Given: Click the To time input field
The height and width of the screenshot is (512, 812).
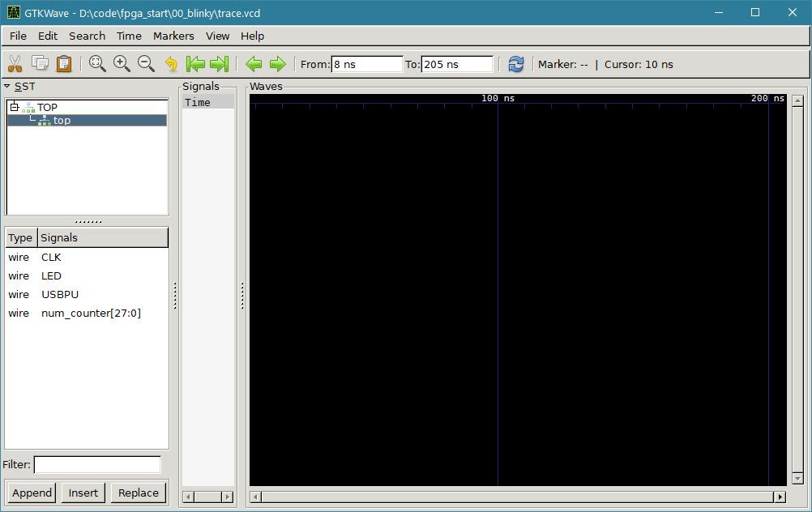Looking at the screenshot, I should point(457,64).
